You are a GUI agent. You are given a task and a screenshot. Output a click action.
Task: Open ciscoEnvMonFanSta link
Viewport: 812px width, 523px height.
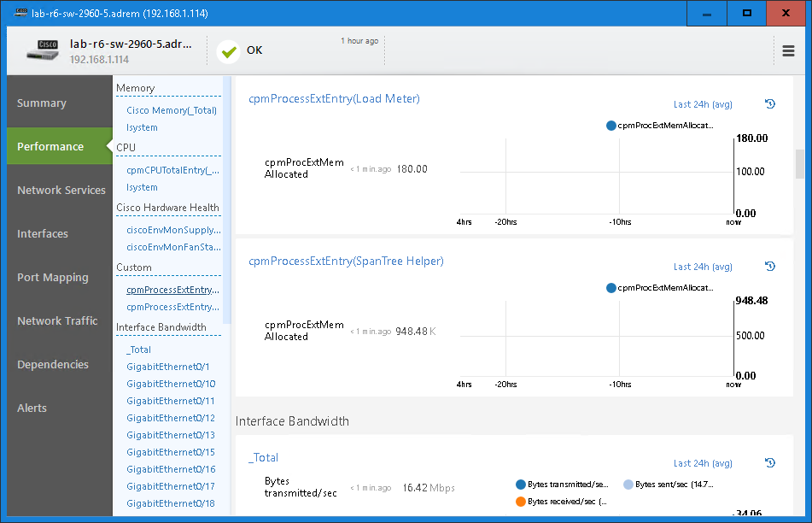(x=173, y=247)
